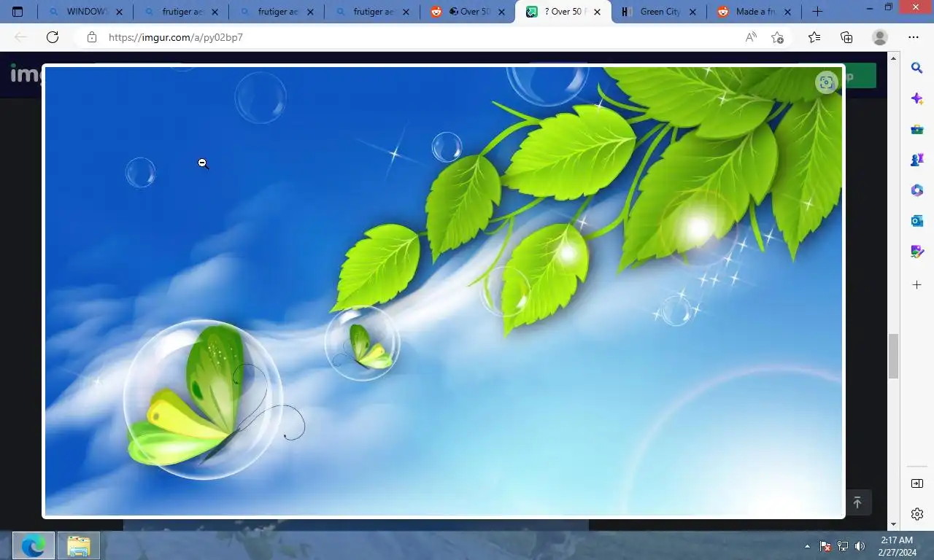Close the Made a fr tab
This screenshot has height=560, width=934.
click(788, 12)
